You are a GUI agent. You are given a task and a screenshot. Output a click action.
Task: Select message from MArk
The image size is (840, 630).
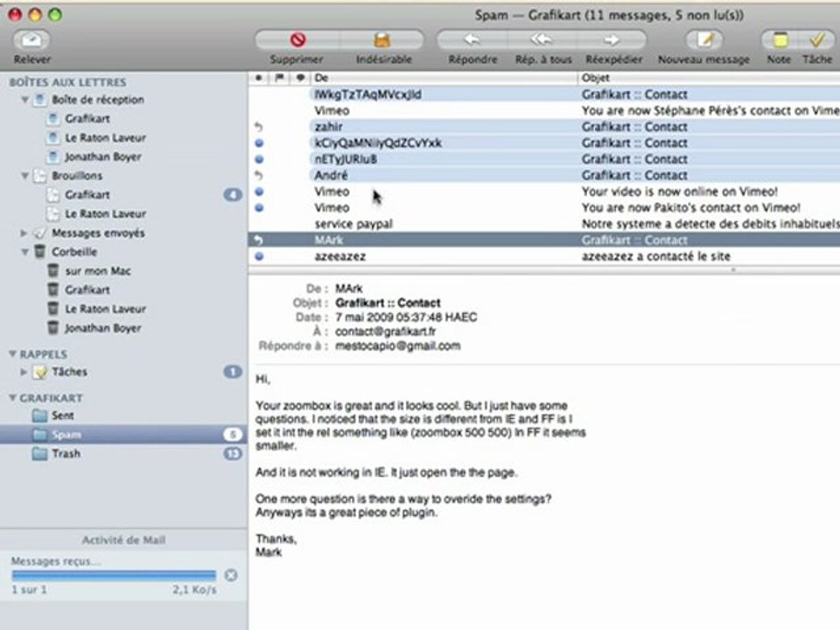pos(544,240)
